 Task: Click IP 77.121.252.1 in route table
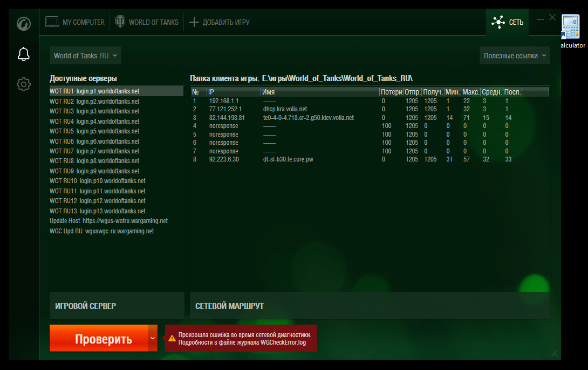tap(225, 109)
